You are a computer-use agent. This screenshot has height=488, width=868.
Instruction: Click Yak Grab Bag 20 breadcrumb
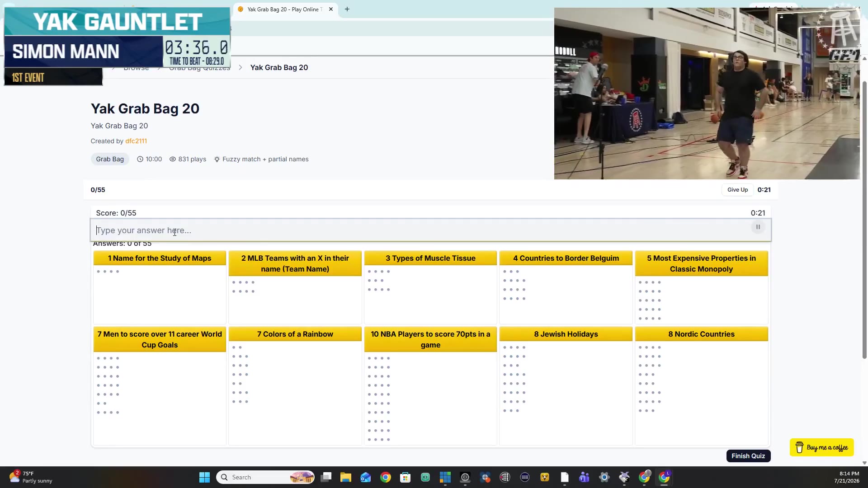279,67
